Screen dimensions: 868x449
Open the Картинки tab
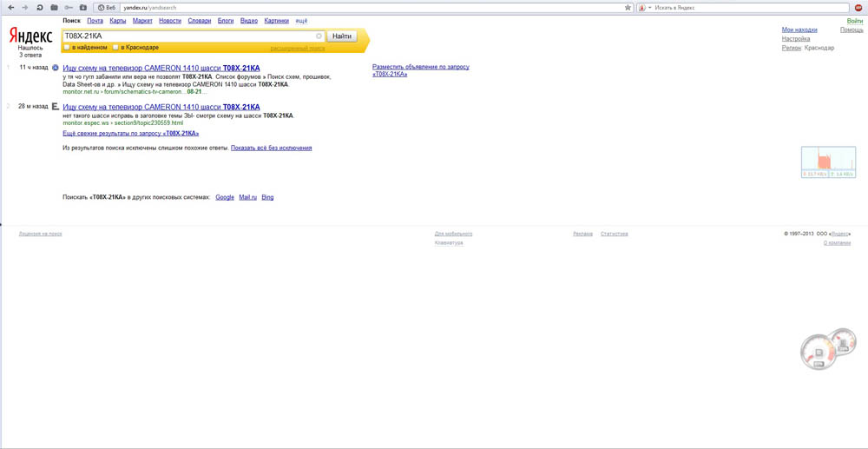tap(276, 21)
